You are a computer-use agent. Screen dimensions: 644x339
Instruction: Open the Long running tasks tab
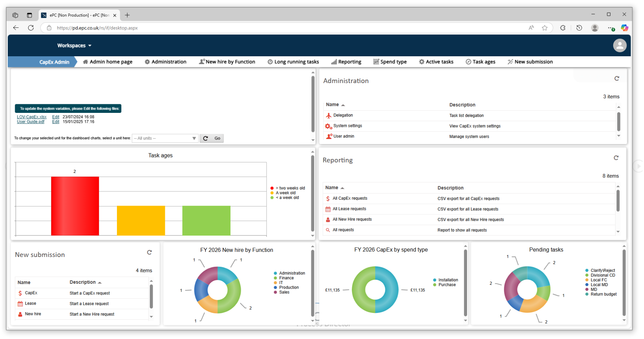tap(293, 62)
